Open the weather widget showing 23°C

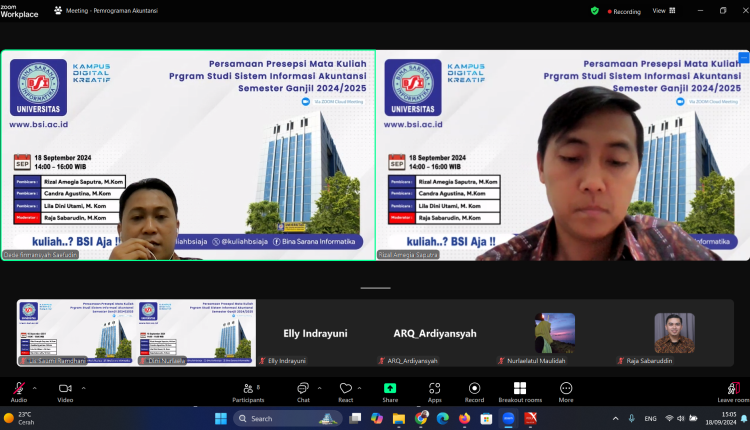[19, 419]
